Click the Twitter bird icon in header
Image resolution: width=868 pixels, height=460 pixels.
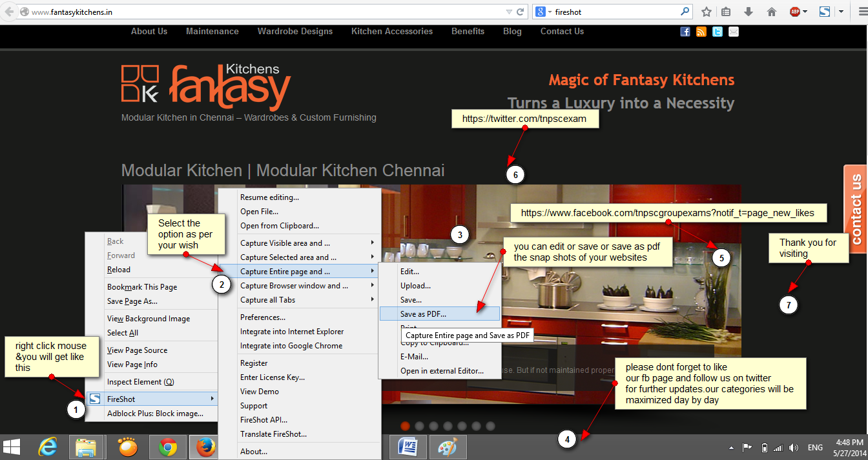pos(717,31)
